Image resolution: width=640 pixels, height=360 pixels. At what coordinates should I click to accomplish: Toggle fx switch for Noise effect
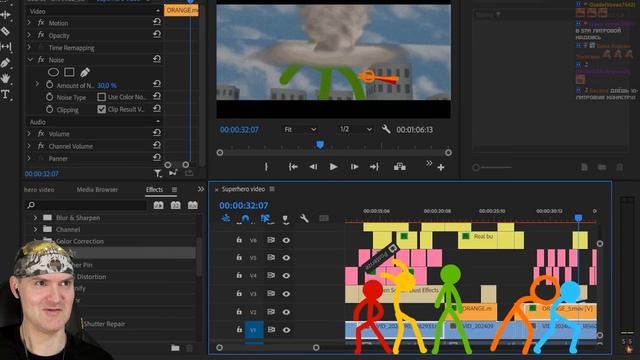click(41, 60)
